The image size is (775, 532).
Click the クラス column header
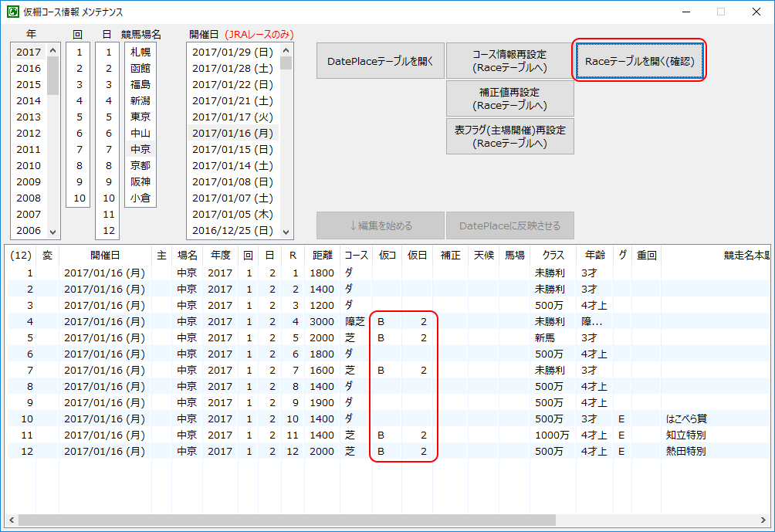click(x=553, y=255)
